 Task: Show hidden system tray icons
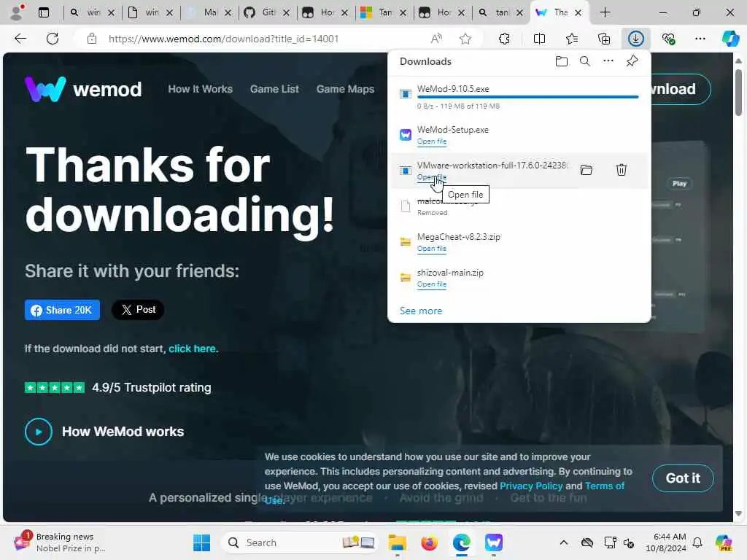564,542
